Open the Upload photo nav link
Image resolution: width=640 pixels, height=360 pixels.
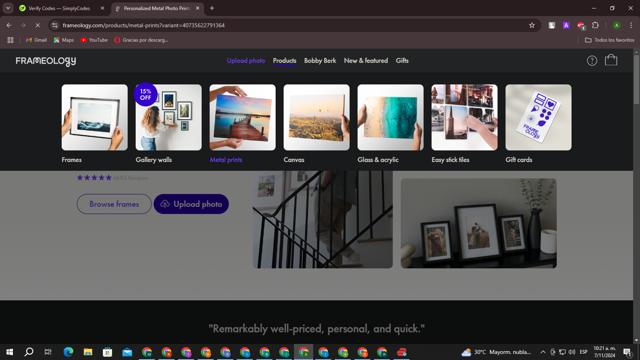pyautogui.click(x=246, y=60)
